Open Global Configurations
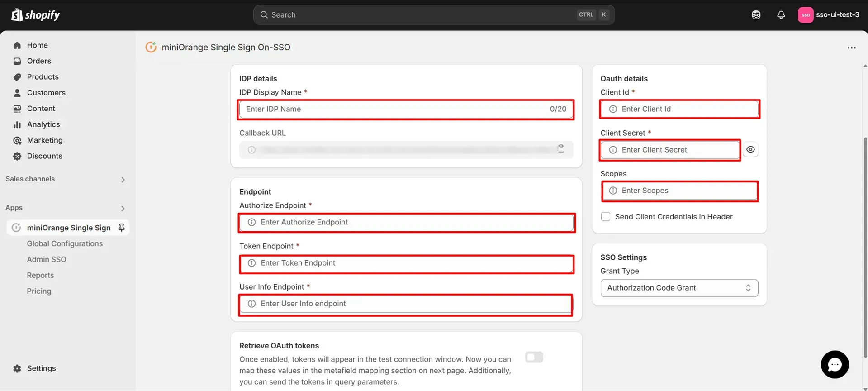 (65, 243)
